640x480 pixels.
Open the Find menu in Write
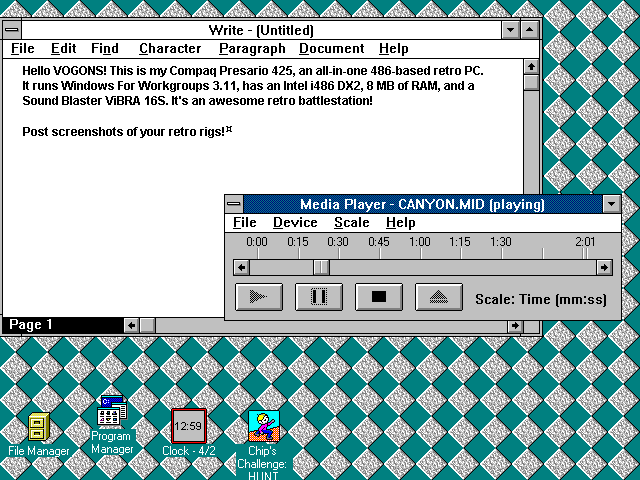[105, 49]
